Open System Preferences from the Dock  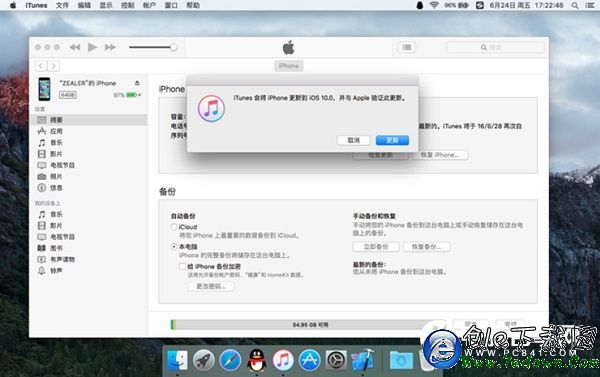coord(336,361)
